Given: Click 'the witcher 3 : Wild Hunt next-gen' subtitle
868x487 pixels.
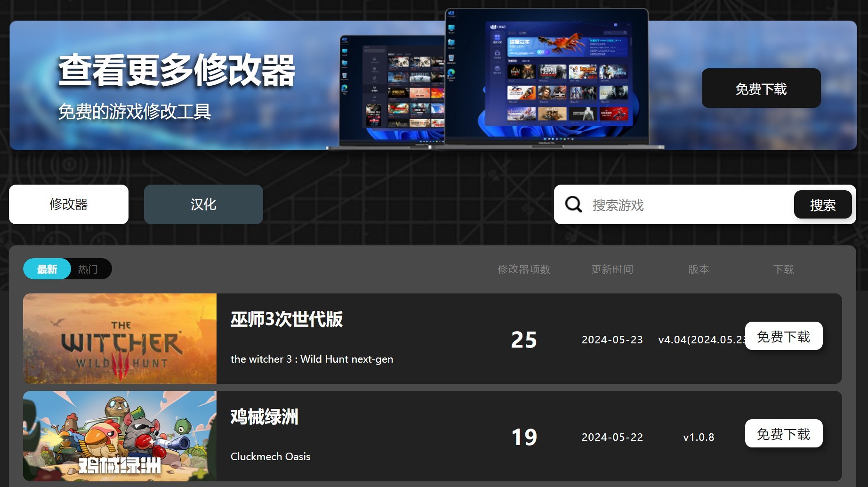Looking at the screenshot, I should point(312,359).
